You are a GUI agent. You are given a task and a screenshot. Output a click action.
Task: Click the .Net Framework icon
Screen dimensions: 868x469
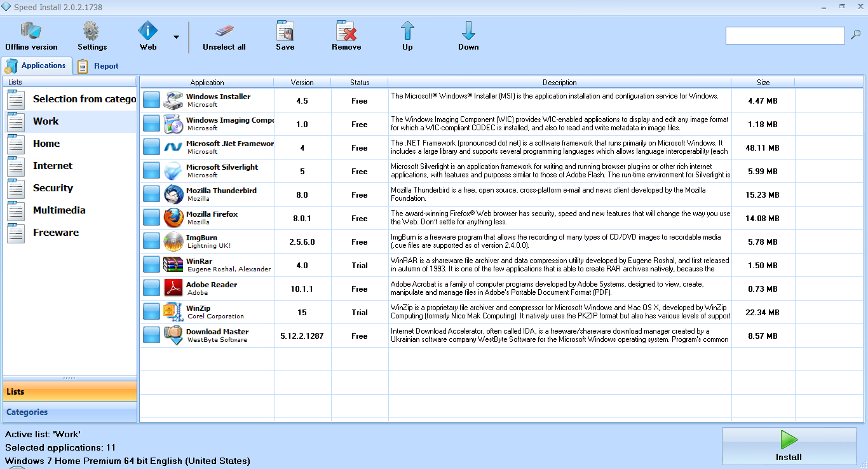(x=173, y=147)
